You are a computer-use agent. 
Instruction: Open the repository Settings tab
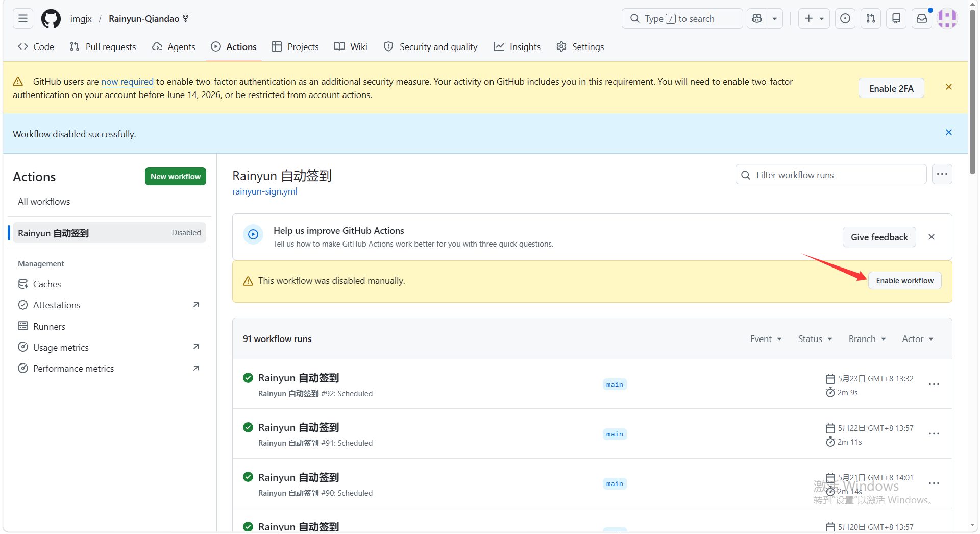pos(580,47)
